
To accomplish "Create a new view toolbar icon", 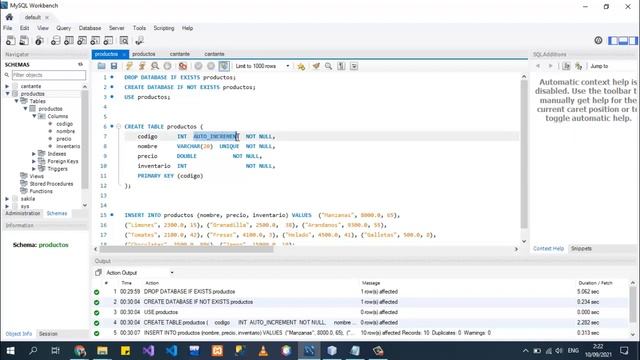I will pyautogui.click(x=82, y=40).
